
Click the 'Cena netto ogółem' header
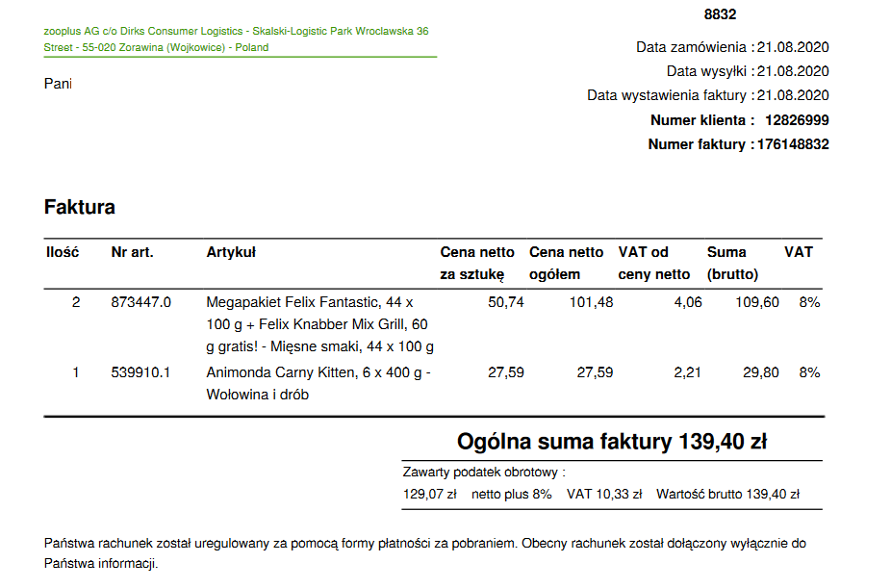pyautogui.click(x=566, y=263)
